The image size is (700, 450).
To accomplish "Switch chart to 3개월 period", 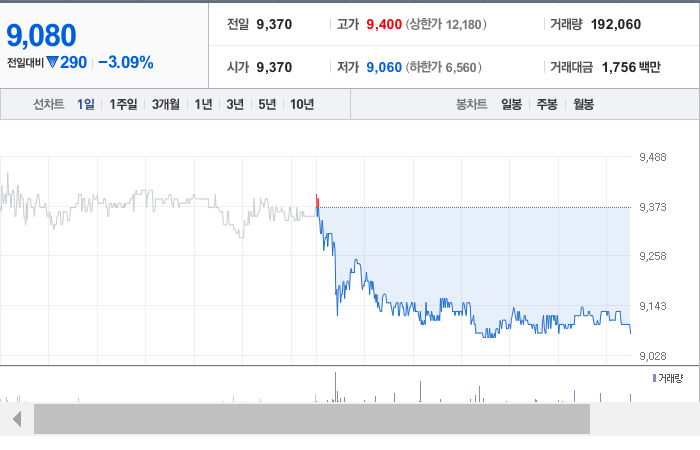I will click(x=166, y=104).
